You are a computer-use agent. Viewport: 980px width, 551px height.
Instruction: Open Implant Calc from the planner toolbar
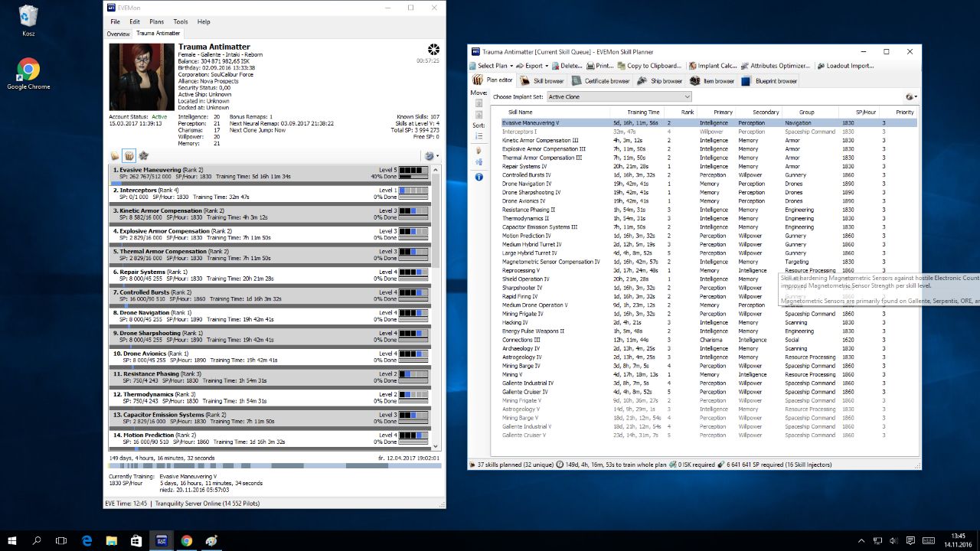712,66
